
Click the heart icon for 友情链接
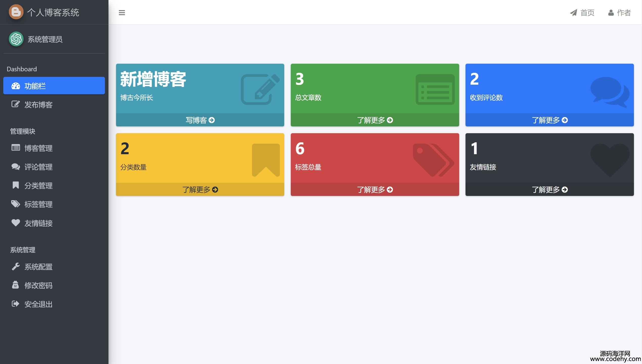coord(15,223)
